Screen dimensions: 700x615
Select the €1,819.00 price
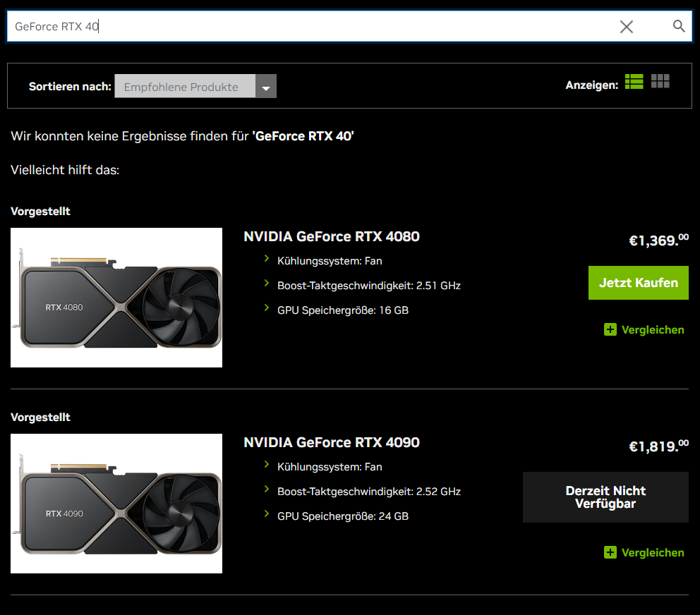coord(658,446)
